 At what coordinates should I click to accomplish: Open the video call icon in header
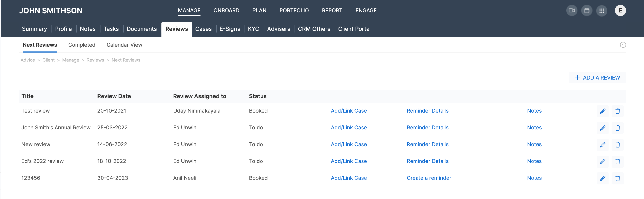[571, 11]
